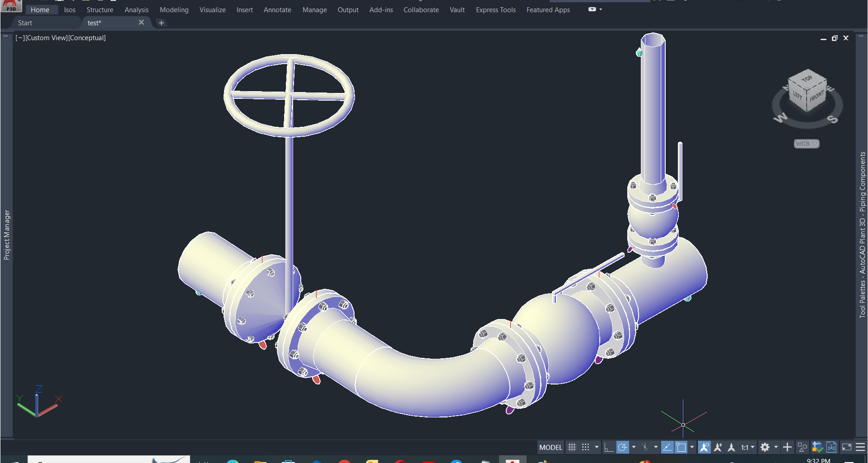
Task: Click the TOP face of ViewCube
Action: [x=807, y=79]
